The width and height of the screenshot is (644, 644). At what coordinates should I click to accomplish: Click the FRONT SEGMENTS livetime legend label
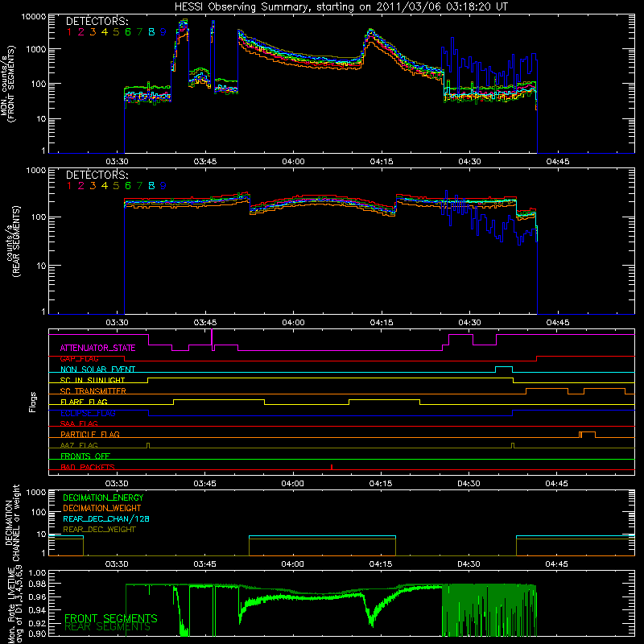111,618
